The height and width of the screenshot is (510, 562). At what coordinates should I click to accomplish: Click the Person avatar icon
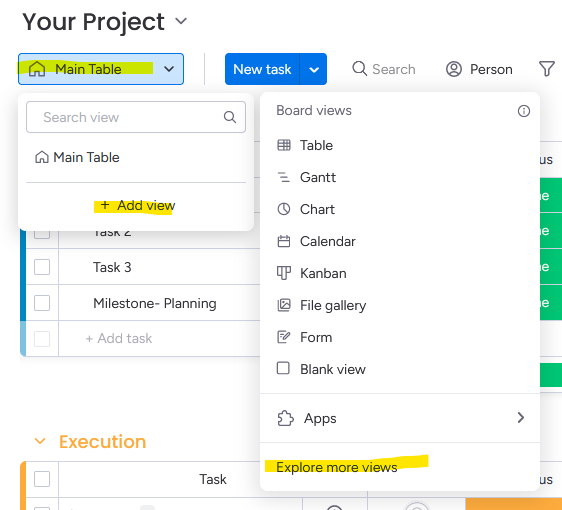[454, 69]
